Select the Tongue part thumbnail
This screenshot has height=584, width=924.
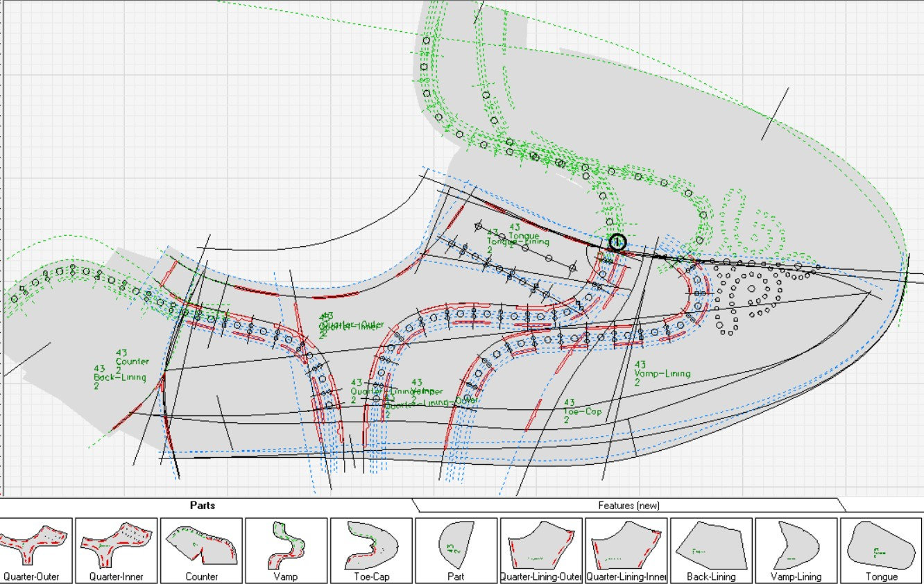[x=880, y=550]
